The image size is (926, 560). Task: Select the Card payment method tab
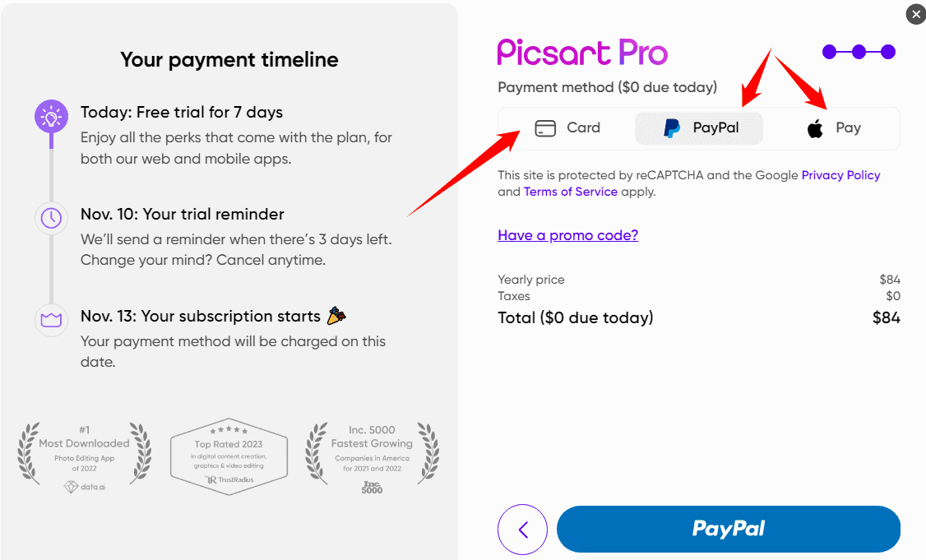[567, 128]
